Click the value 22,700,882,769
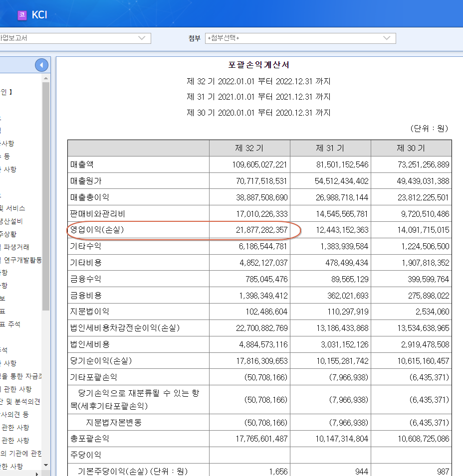Screen dimensions: 463x476 262,328
